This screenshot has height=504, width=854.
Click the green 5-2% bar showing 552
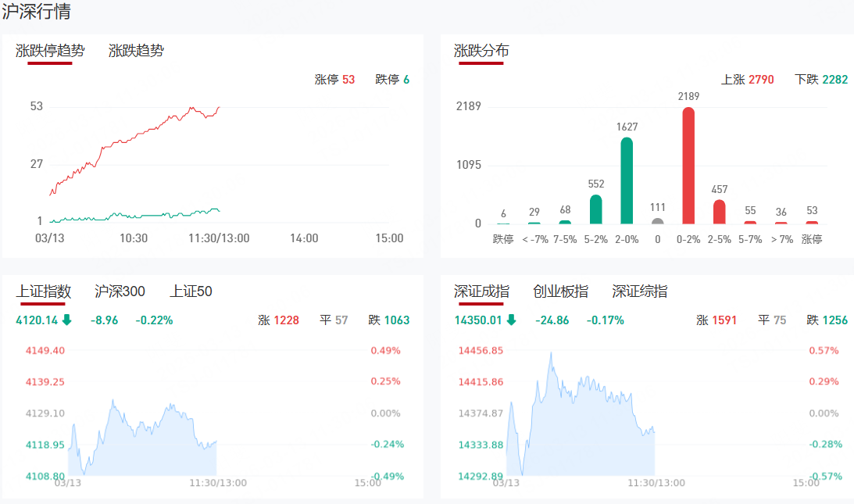pyautogui.click(x=595, y=209)
